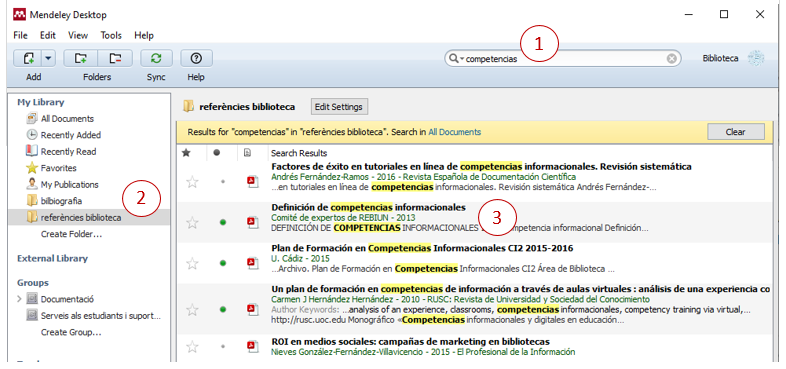Open the File menu
This screenshot has width=786, height=369.
pyautogui.click(x=21, y=36)
